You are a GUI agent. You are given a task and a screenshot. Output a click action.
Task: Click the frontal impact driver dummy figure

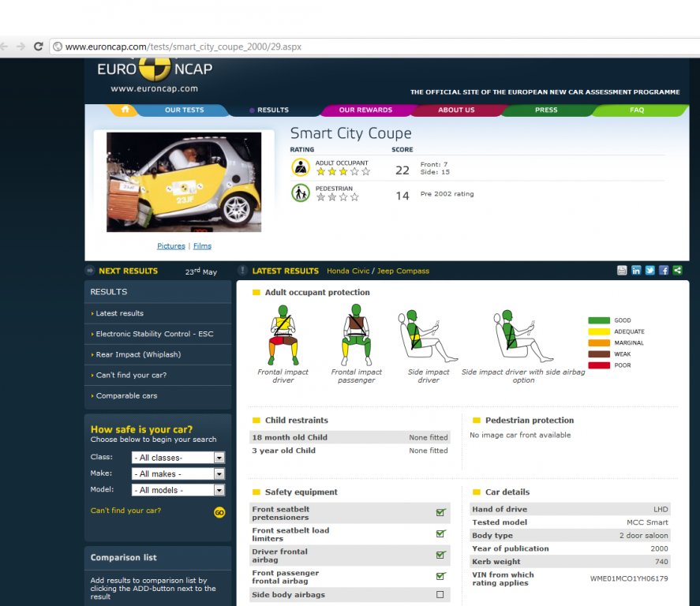(x=283, y=335)
